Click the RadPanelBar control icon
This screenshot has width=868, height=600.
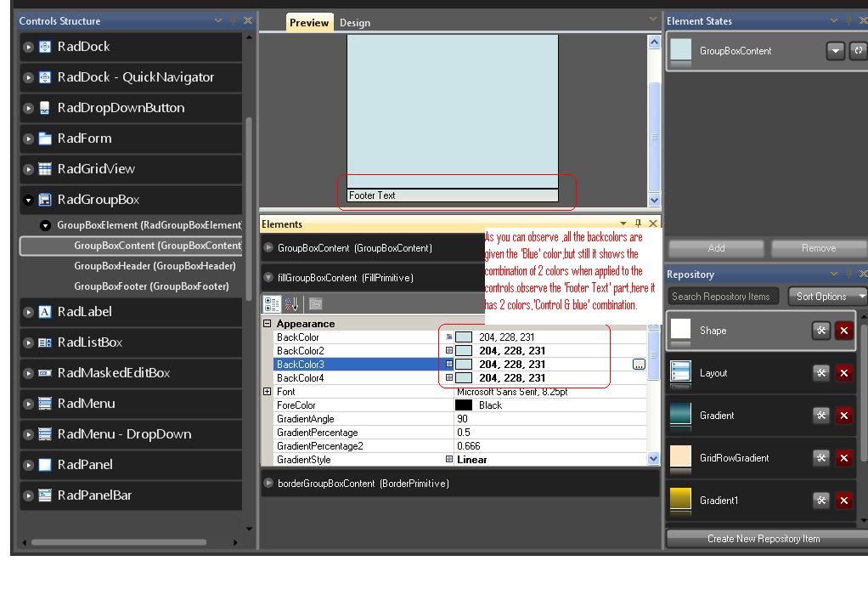coord(45,495)
